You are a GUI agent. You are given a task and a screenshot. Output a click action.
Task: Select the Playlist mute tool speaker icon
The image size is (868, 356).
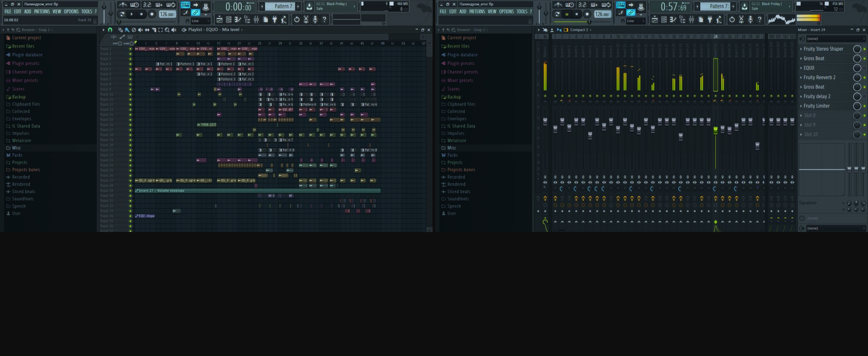(141, 30)
